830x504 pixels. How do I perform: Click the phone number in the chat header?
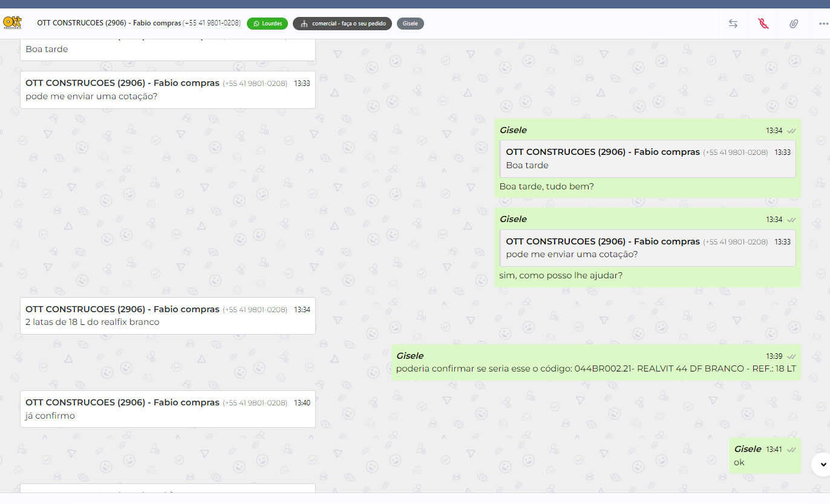[x=211, y=23]
